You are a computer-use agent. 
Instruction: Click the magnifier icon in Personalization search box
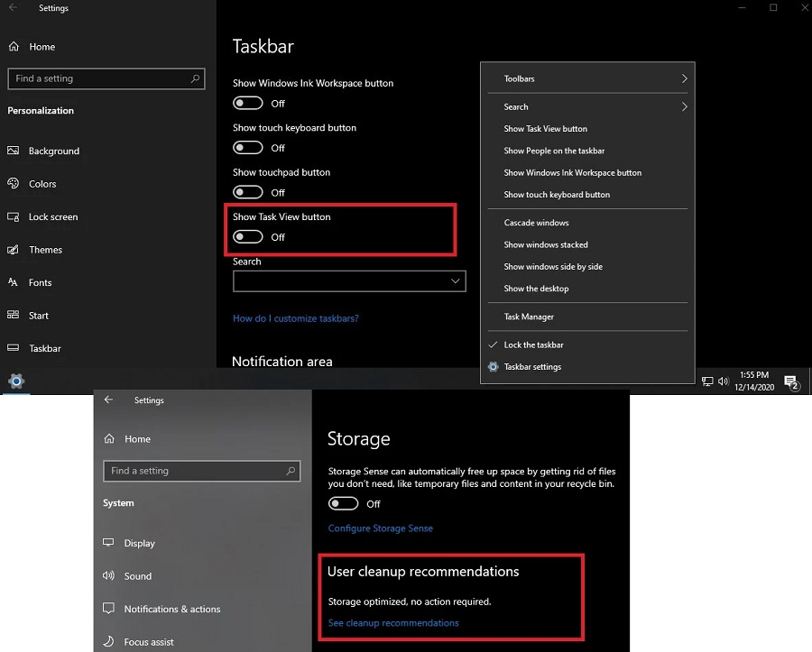tap(195, 78)
